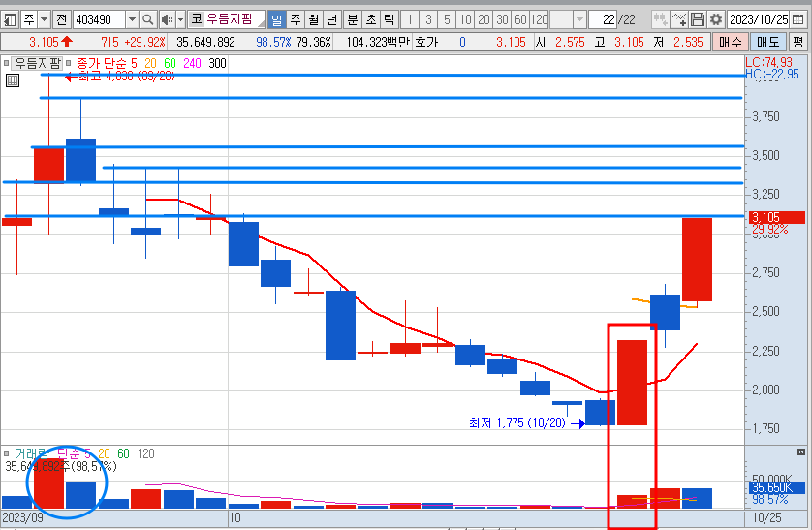Click the 104,323백만 trade amount
Image resolution: width=812 pixels, height=530 pixels.
pyautogui.click(x=378, y=42)
